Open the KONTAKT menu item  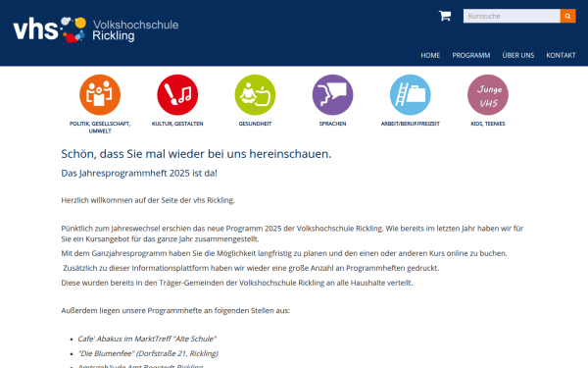[561, 55]
